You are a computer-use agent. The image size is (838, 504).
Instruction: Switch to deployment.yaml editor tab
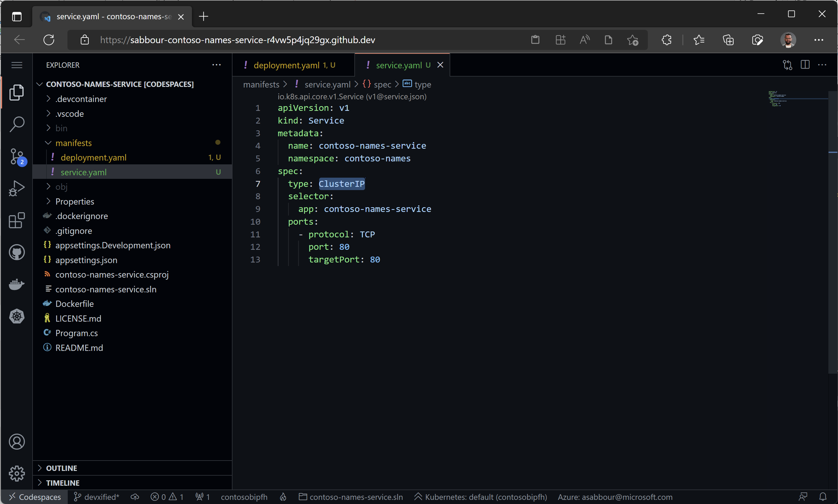click(286, 65)
